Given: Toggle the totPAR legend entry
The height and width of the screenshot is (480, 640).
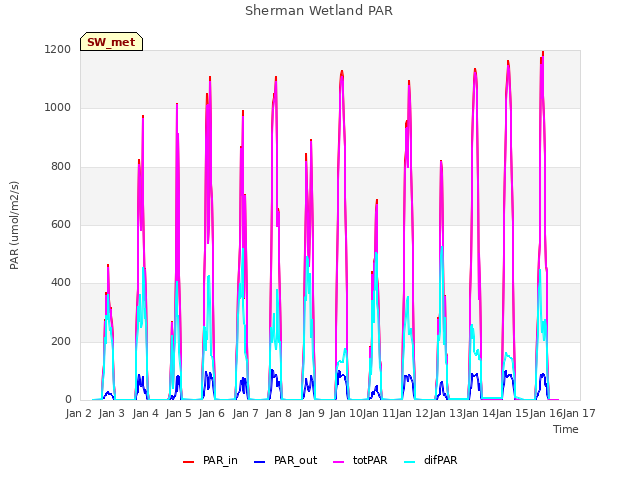Looking at the screenshot, I should click(360, 461).
